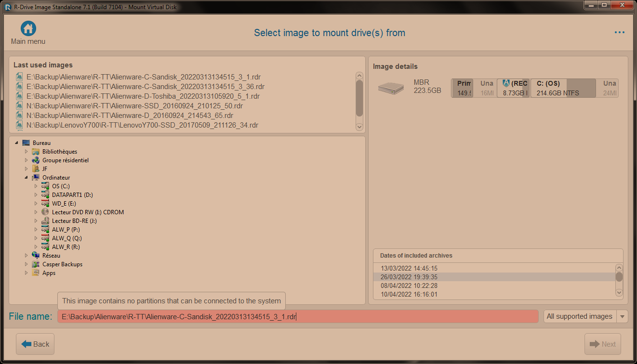Expand the Casper Backups node
The image size is (637, 364).
click(27, 264)
